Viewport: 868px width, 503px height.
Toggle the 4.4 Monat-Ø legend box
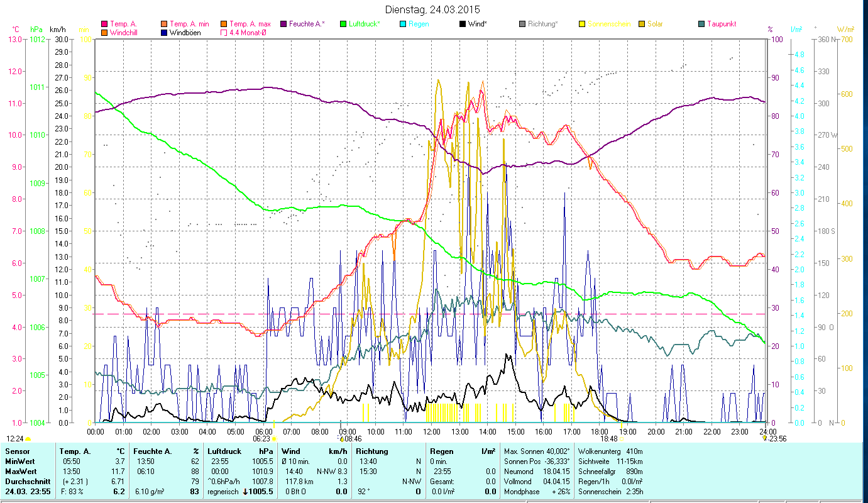[x=223, y=33]
